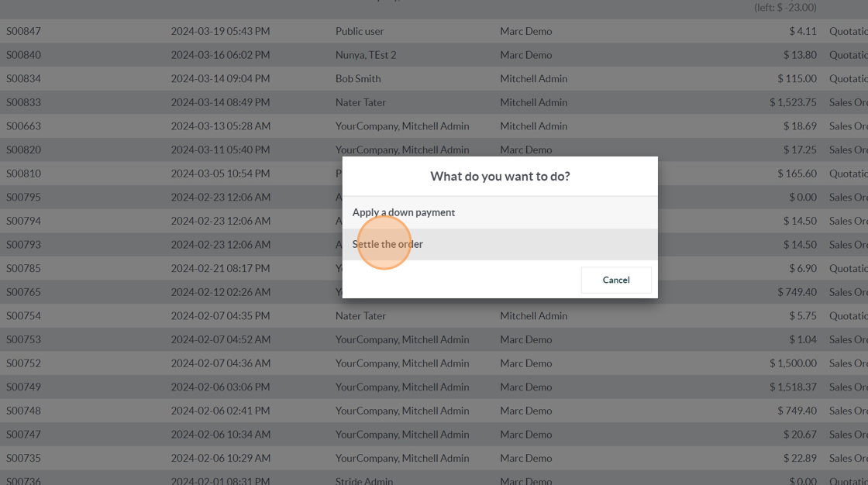Click order S00747
This screenshot has height=485, width=868.
[x=23, y=435]
